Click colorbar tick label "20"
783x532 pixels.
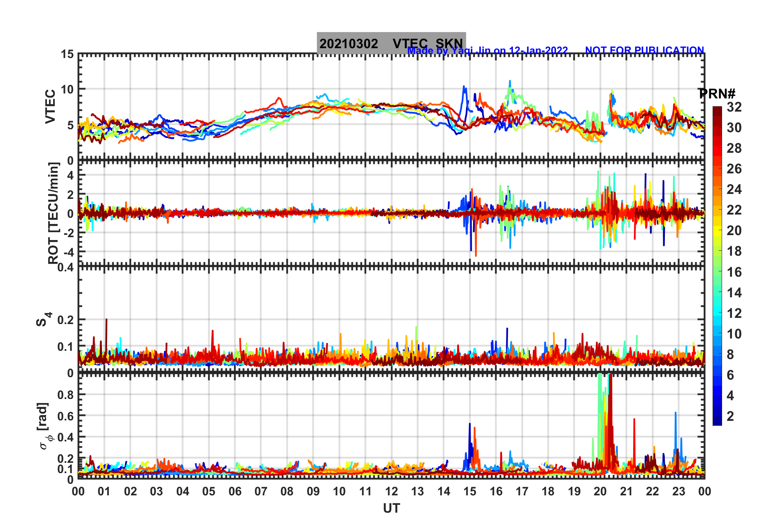(x=734, y=231)
